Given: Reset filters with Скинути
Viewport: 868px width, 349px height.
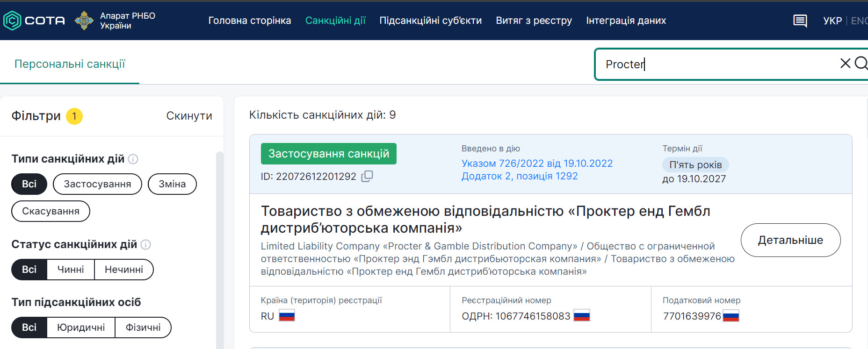Looking at the screenshot, I should point(189,116).
